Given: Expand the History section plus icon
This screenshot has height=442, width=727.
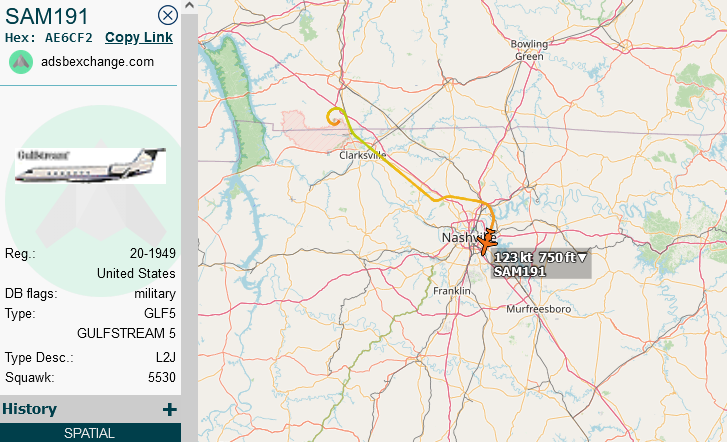Looking at the screenshot, I should [x=170, y=409].
